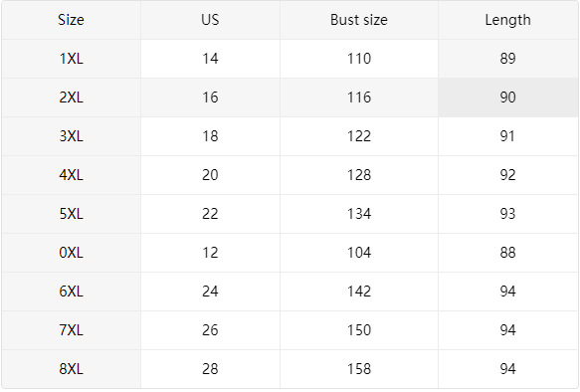Select bust size value 158

pyautogui.click(x=359, y=369)
